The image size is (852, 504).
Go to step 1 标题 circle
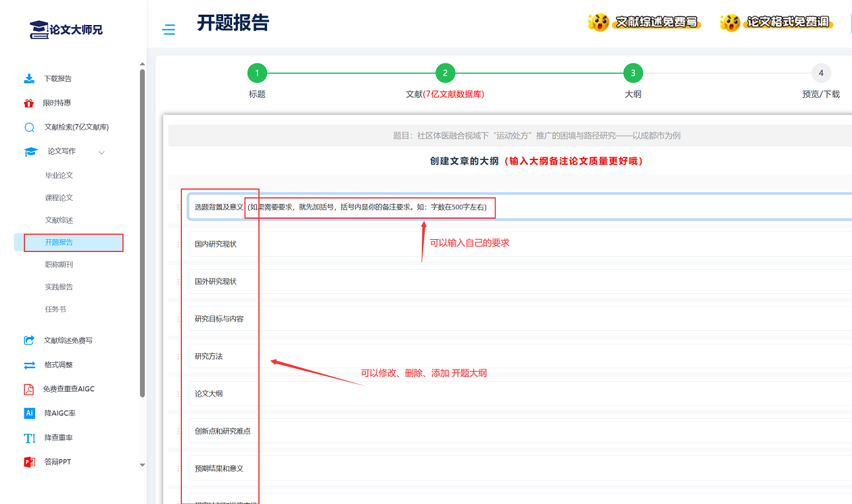tap(257, 73)
